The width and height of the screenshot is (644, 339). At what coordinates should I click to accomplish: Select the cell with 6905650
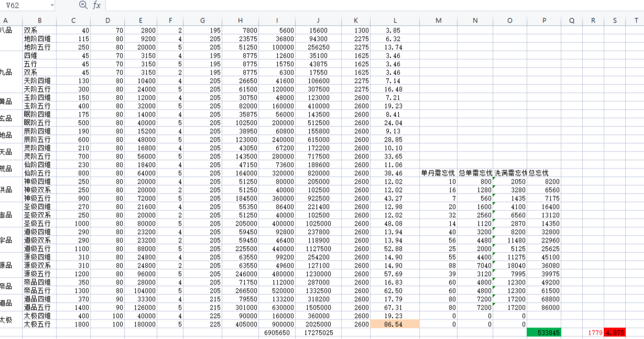click(x=277, y=333)
